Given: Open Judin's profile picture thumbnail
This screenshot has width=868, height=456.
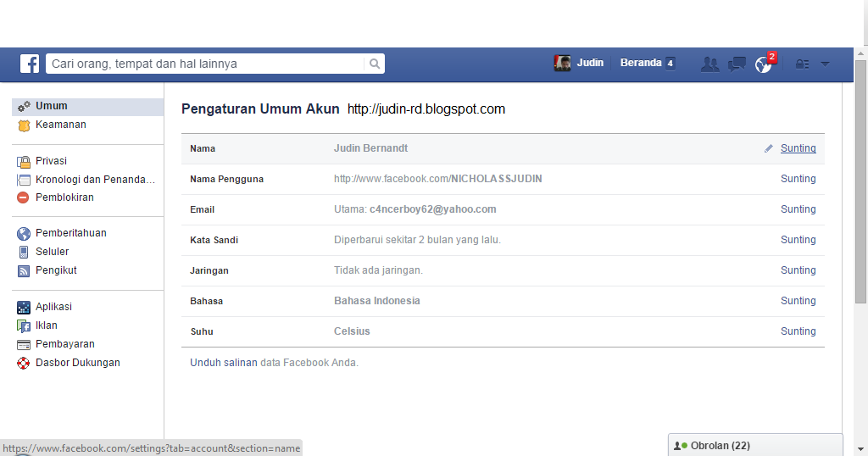Looking at the screenshot, I should click(x=562, y=63).
